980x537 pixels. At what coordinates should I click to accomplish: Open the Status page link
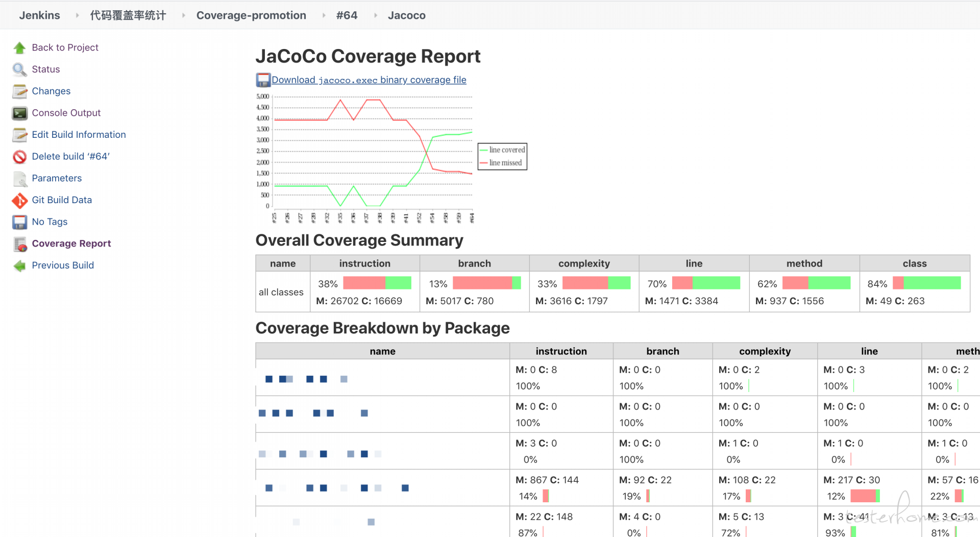click(45, 69)
